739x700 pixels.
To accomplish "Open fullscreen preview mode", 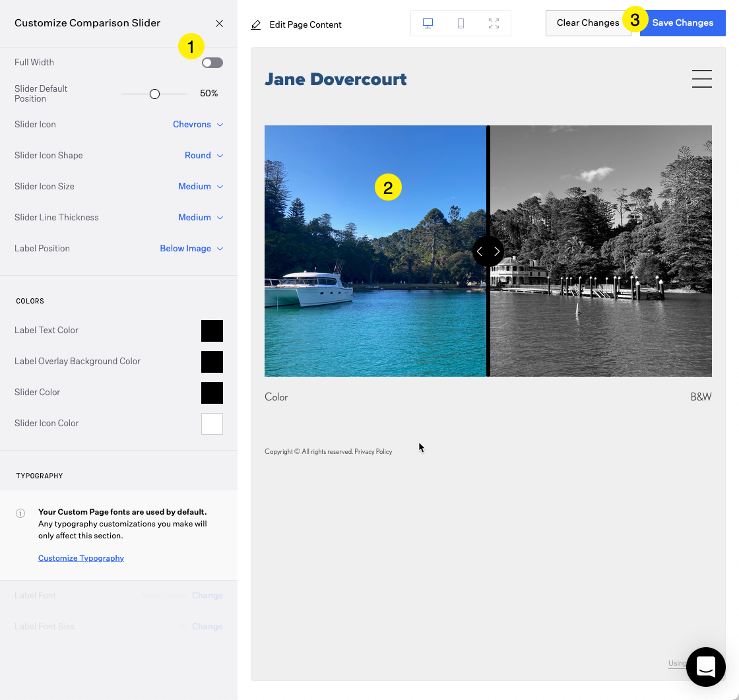I will [x=494, y=22].
